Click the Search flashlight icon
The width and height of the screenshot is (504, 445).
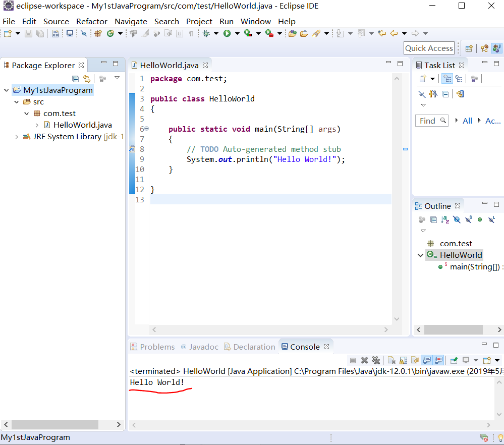(317, 33)
